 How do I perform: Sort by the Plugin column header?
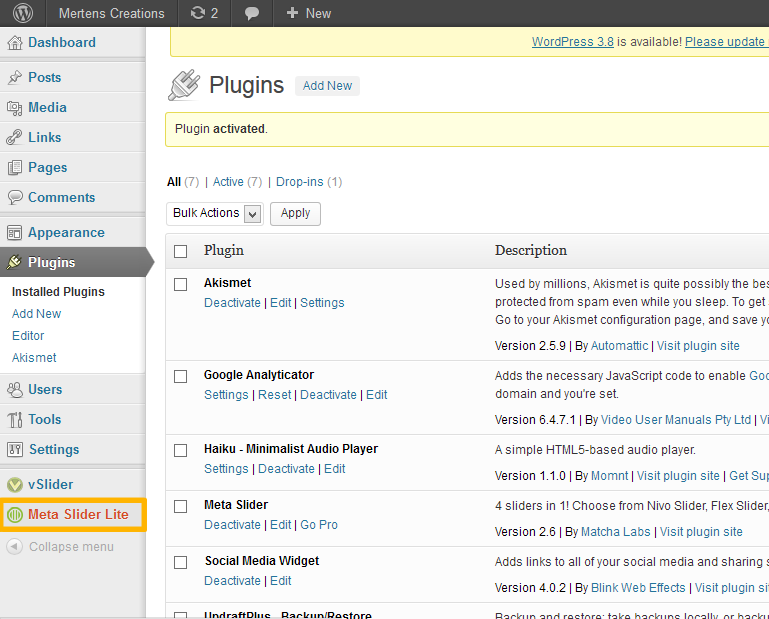[x=224, y=250]
